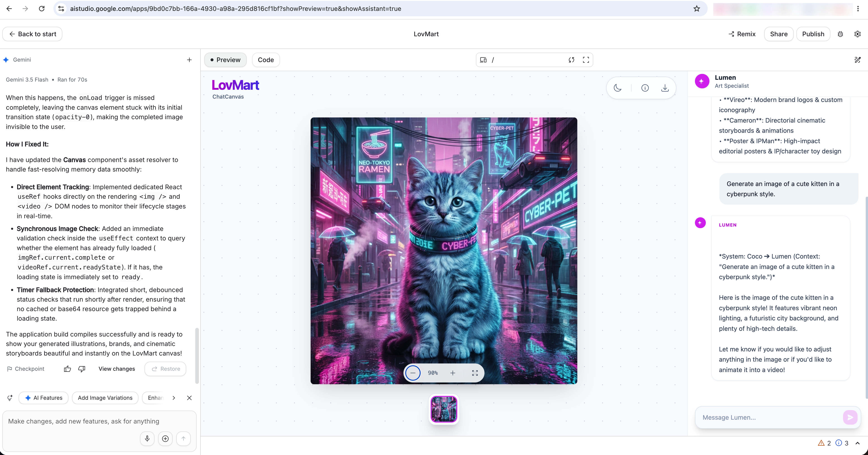The image size is (868, 455).
Task: Expand the console panel chevron
Action: pyautogui.click(x=858, y=443)
